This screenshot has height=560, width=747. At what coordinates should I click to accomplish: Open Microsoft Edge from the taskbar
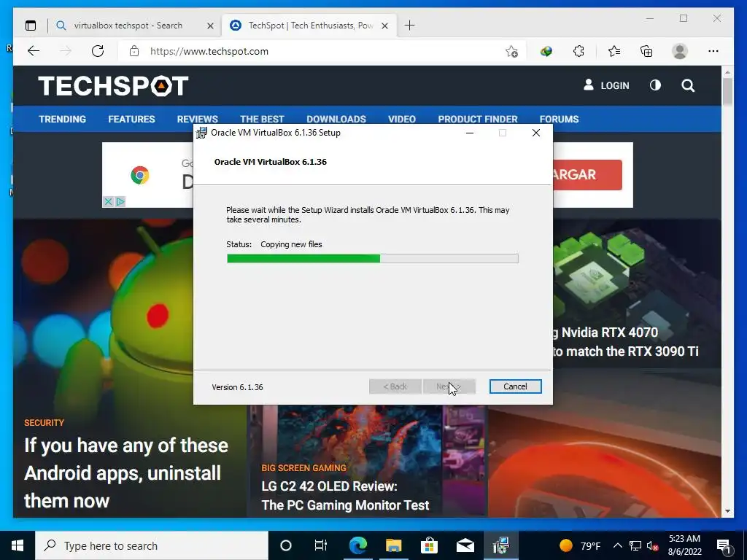(357, 545)
